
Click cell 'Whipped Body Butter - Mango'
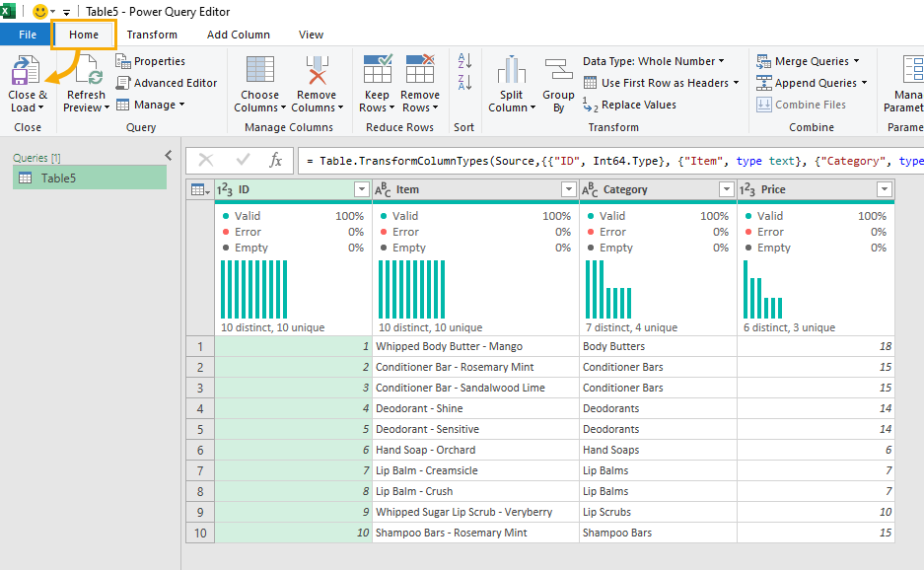pyautogui.click(x=475, y=346)
